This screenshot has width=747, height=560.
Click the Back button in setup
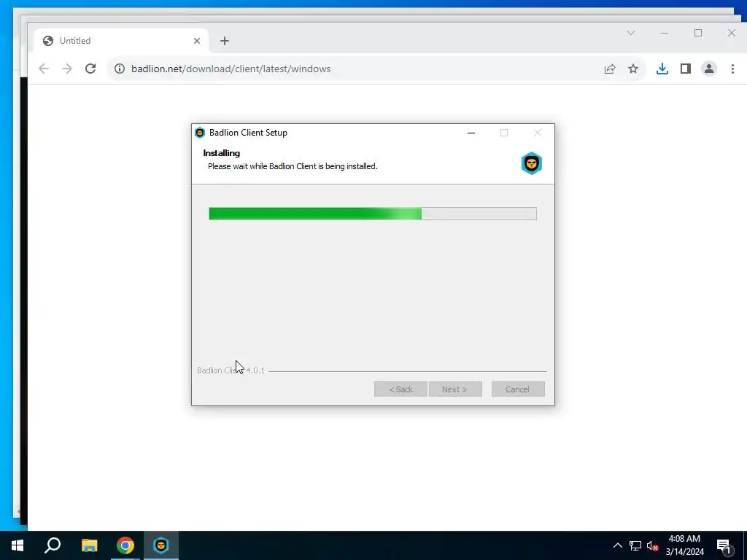point(400,389)
